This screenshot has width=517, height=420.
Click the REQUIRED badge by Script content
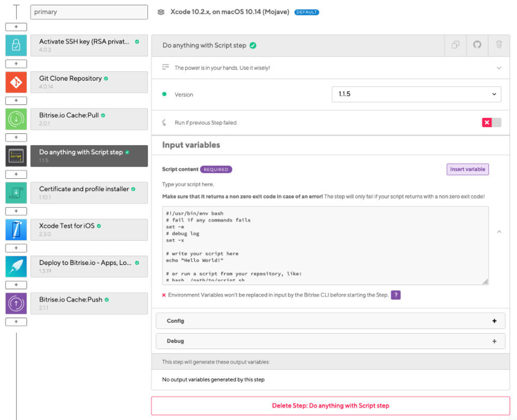(216, 169)
